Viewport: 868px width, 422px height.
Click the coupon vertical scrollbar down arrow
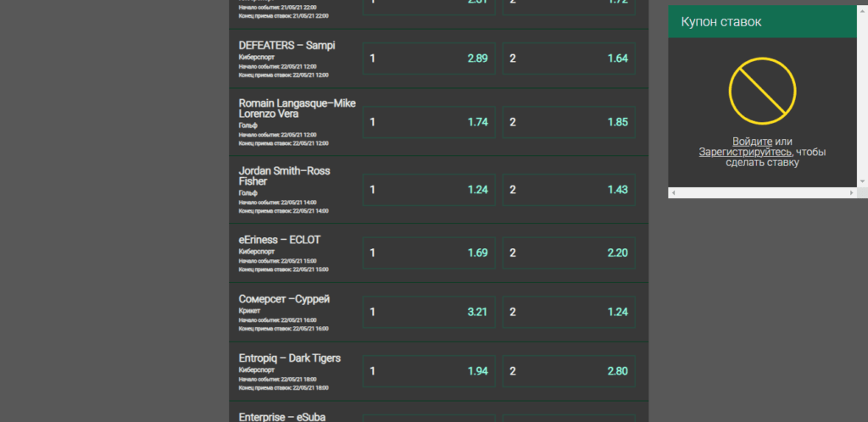pos(862,181)
